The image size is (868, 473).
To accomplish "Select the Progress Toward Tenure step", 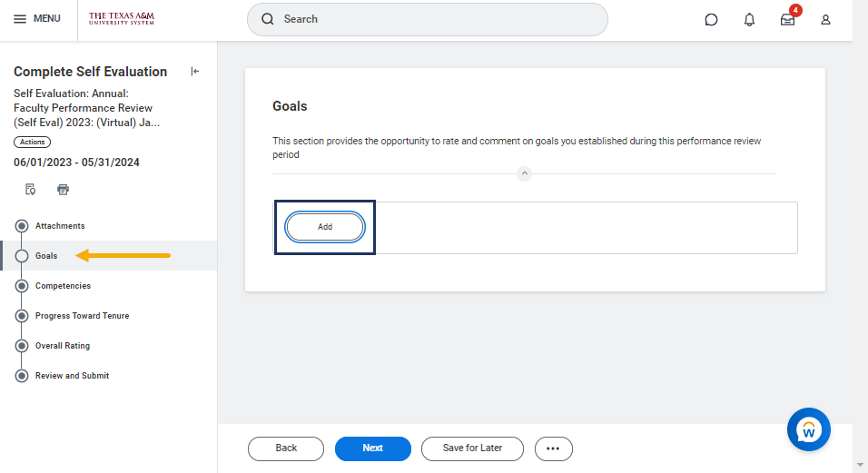I will coord(82,316).
